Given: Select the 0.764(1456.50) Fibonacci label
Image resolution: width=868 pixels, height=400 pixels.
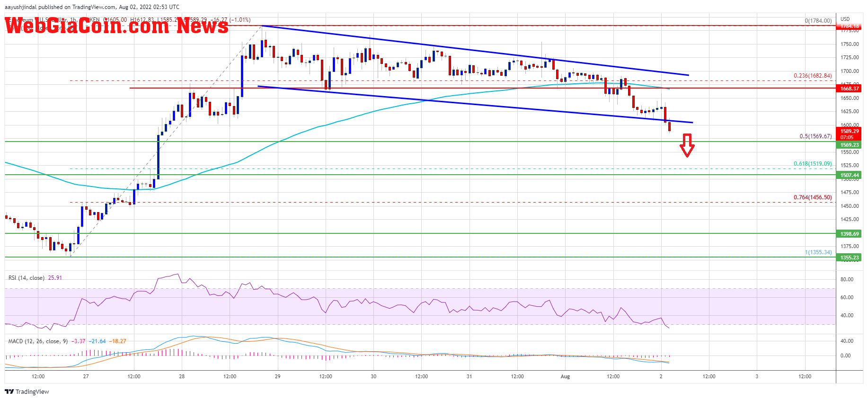Looking at the screenshot, I should click(813, 197).
